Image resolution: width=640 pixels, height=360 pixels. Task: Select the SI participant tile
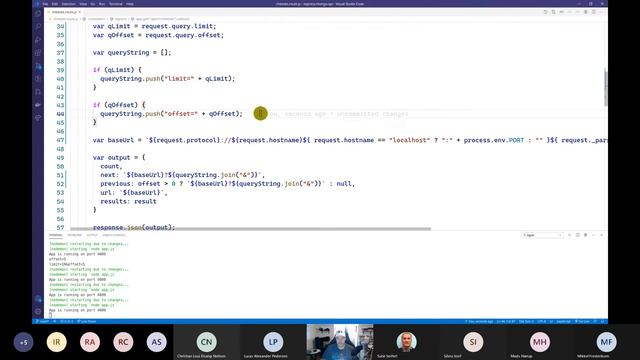473,342
